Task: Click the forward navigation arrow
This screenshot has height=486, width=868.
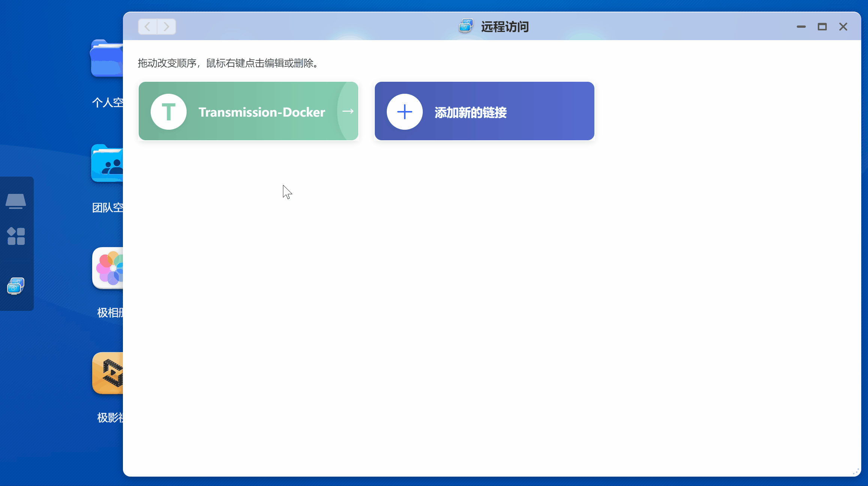Action: [x=166, y=27]
